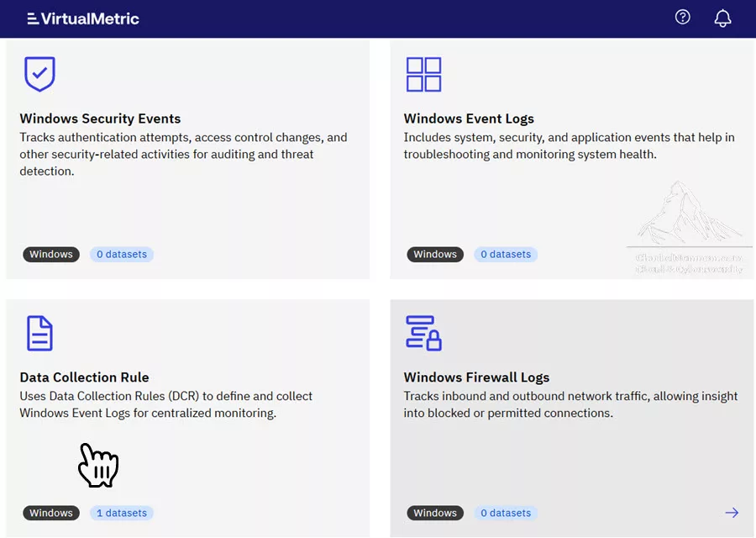This screenshot has width=756, height=538.
Task: Click the server lock icon for Windows Firewall Logs
Action: [x=424, y=333]
